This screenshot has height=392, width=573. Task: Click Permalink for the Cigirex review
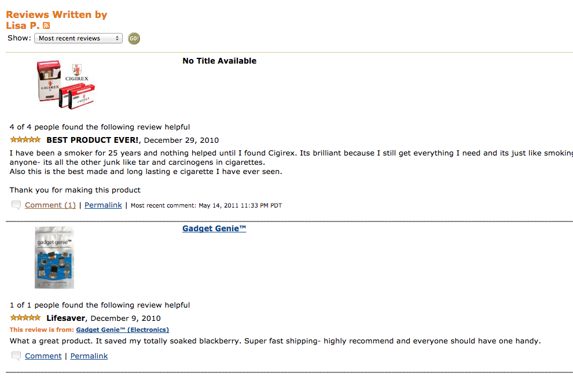pyautogui.click(x=103, y=205)
